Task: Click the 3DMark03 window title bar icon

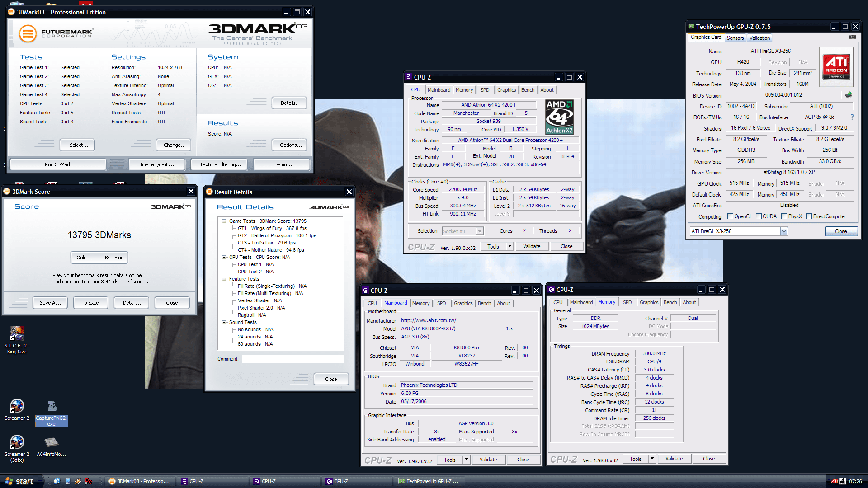Action: (11, 12)
